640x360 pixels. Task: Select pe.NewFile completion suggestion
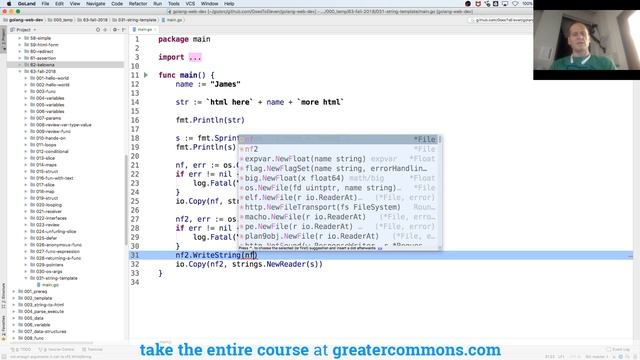339,227
